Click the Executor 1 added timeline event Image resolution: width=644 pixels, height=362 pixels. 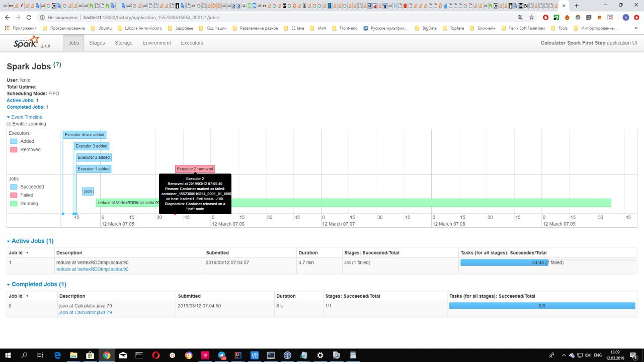(94, 169)
